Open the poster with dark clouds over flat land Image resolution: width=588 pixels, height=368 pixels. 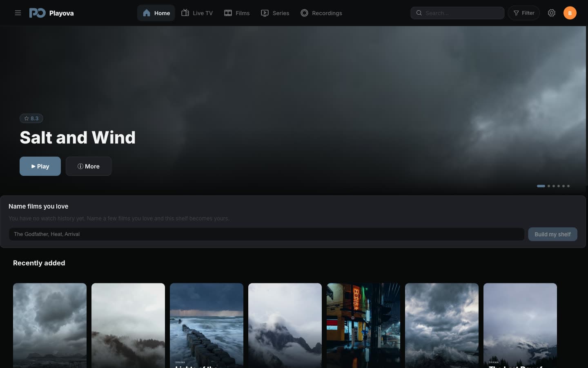(50, 325)
